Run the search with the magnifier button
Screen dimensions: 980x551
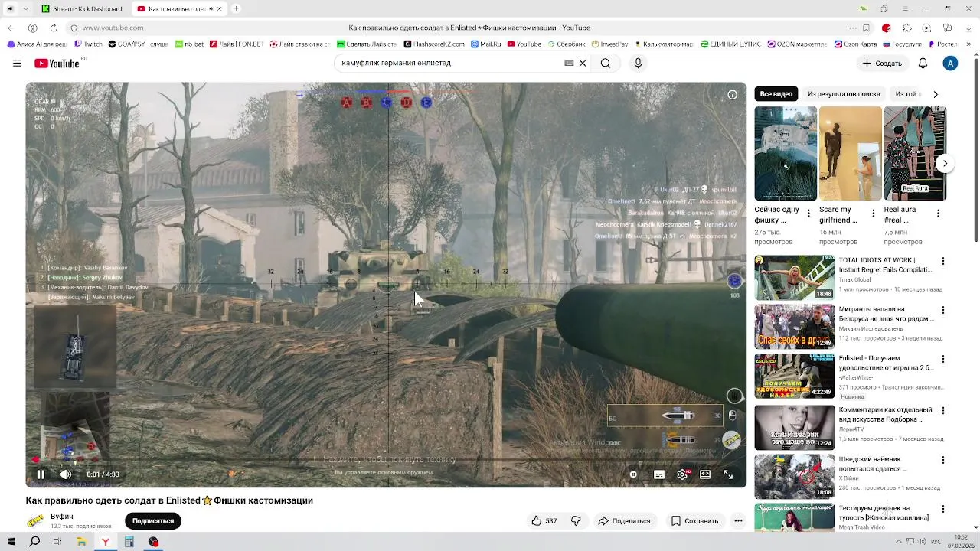point(606,64)
